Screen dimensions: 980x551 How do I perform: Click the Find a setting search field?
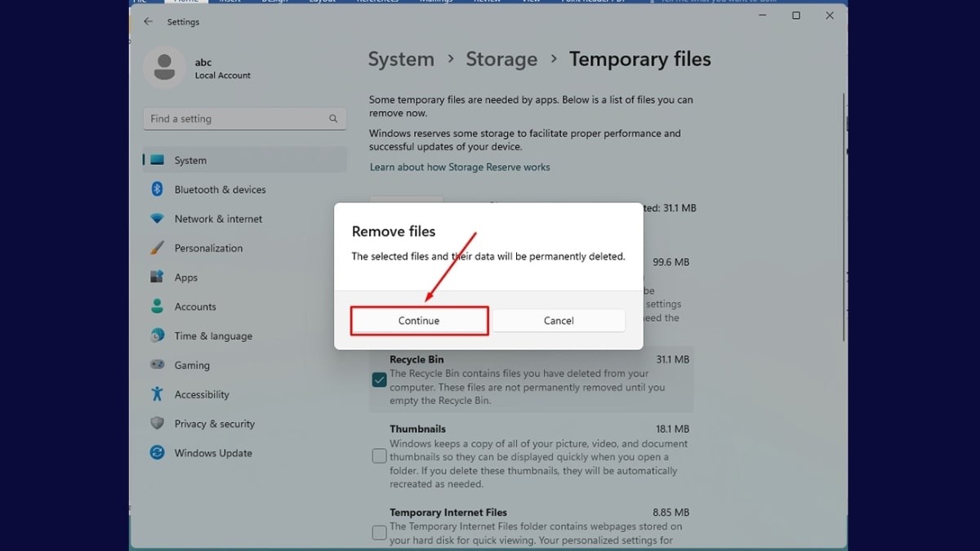245,118
